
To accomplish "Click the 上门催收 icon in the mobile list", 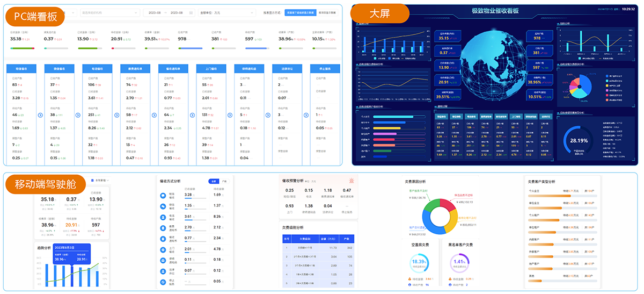I will (x=163, y=250).
